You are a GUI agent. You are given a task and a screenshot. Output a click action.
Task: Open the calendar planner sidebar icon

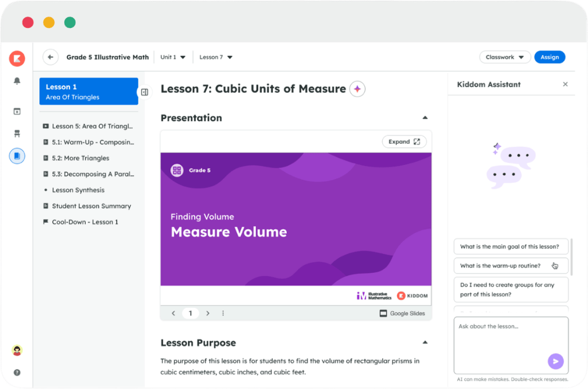pos(17,111)
